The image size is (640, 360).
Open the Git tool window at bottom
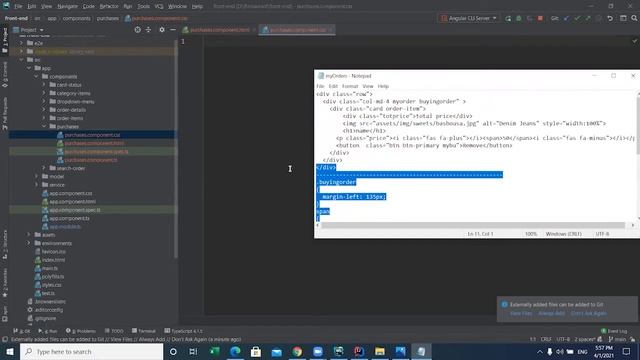pos(22,331)
